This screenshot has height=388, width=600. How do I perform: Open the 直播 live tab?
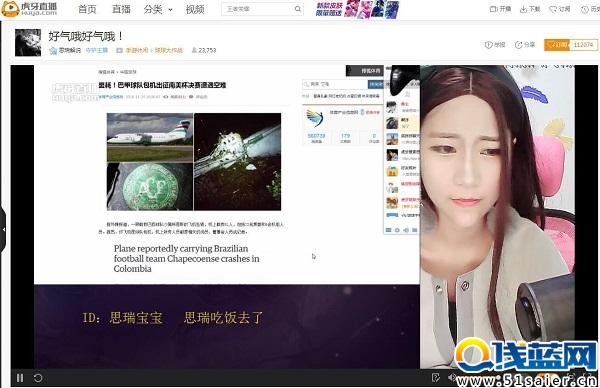pos(121,9)
